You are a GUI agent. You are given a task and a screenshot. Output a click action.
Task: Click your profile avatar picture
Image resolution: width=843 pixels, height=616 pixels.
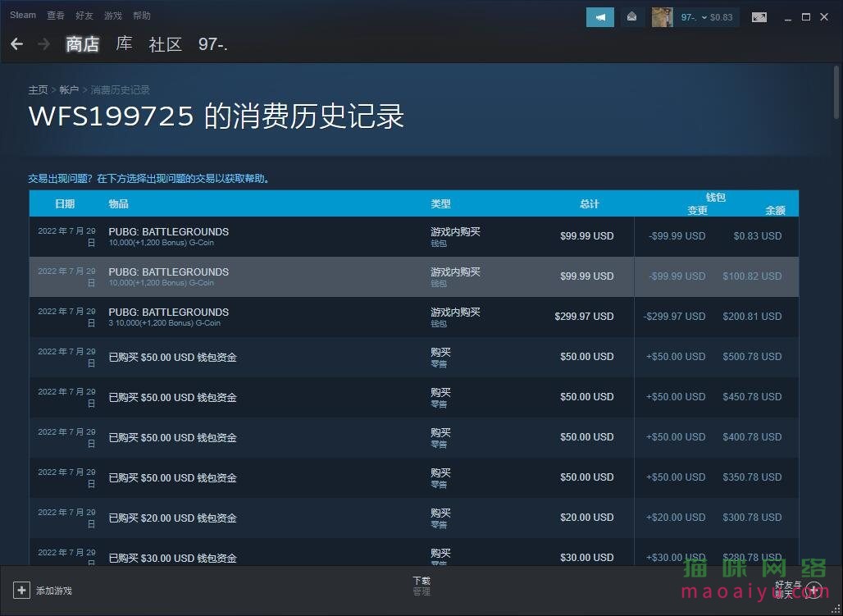coord(661,16)
